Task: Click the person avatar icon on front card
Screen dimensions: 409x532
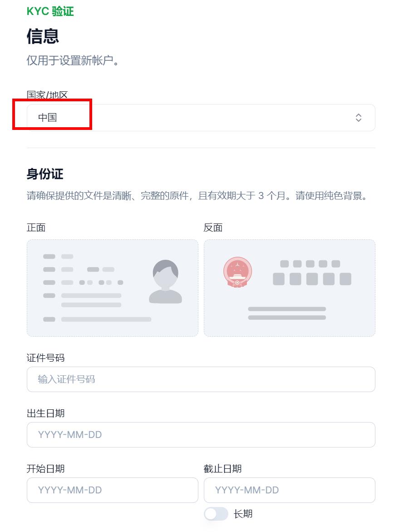Action: [x=166, y=282]
